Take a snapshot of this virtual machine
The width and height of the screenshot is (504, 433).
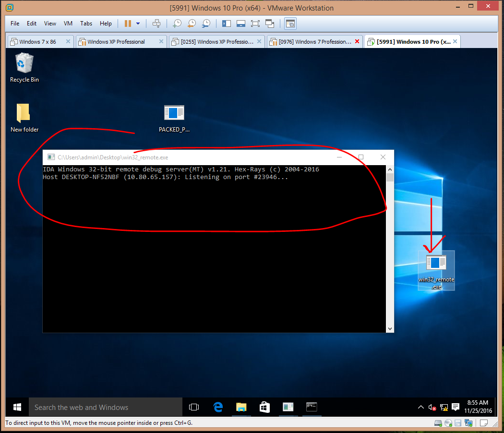(177, 23)
